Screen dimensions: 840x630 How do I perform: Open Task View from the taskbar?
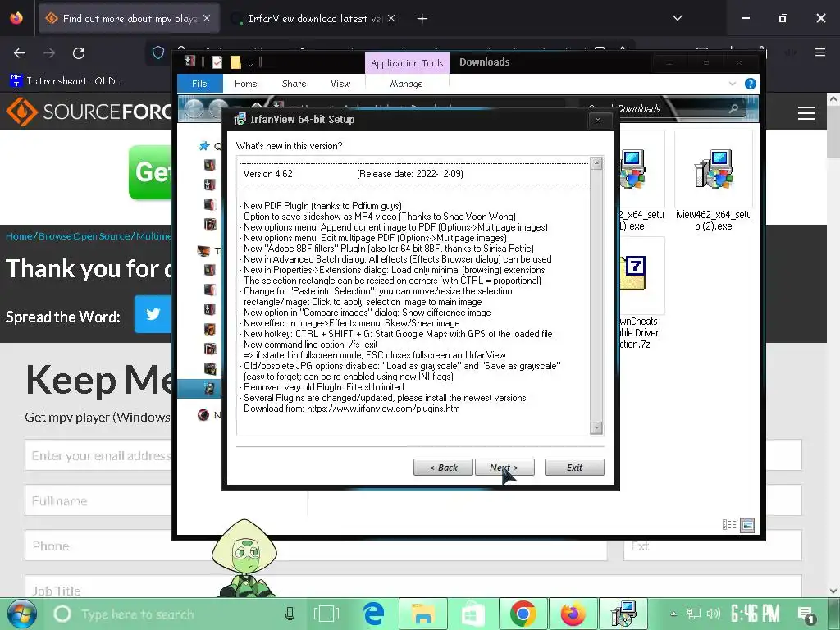point(326,614)
